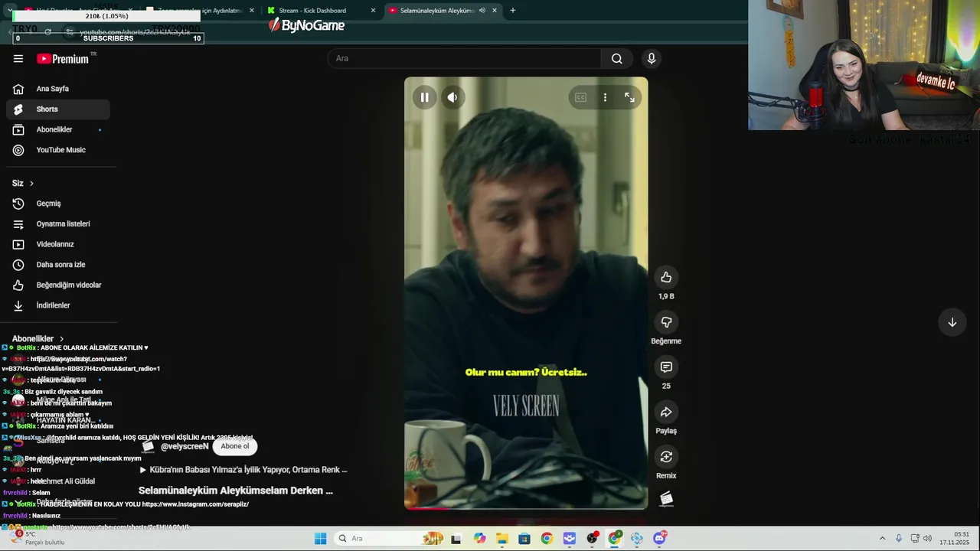
Task: Show hidden system tray icons
Action: 882,539
